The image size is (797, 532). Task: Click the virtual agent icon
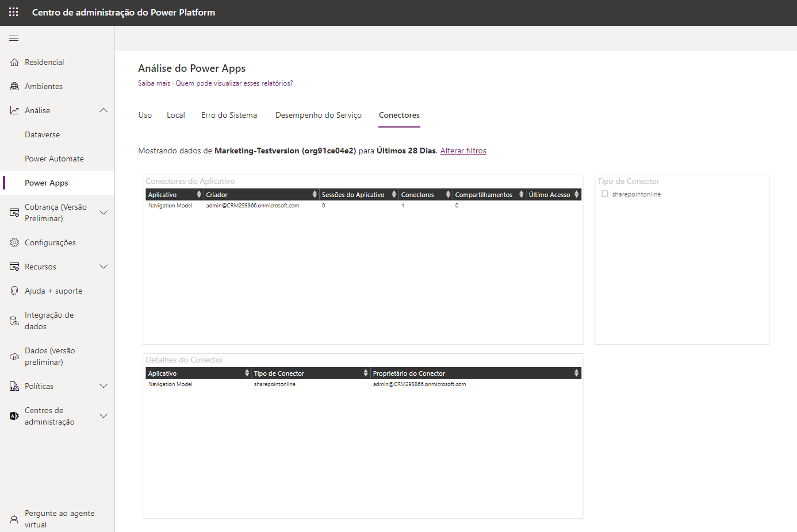pos(14,519)
